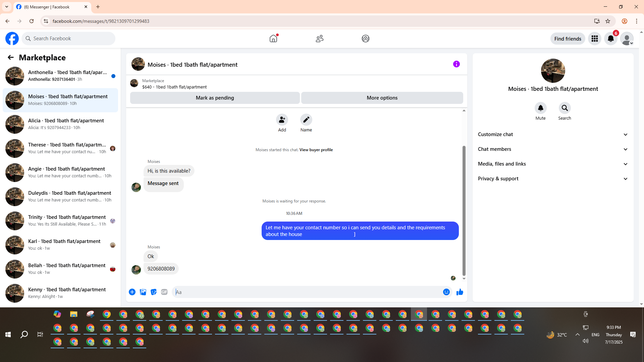Choose a sticker icon

point(154,292)
